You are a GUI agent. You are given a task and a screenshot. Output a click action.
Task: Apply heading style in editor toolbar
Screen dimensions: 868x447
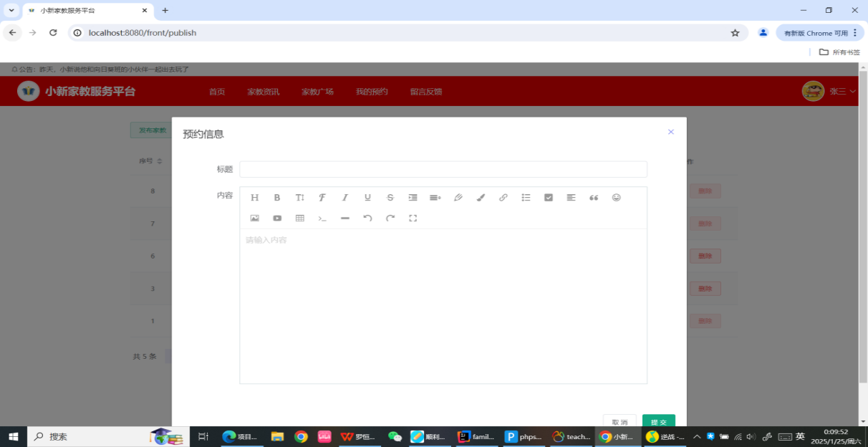[x=254, y=198]
